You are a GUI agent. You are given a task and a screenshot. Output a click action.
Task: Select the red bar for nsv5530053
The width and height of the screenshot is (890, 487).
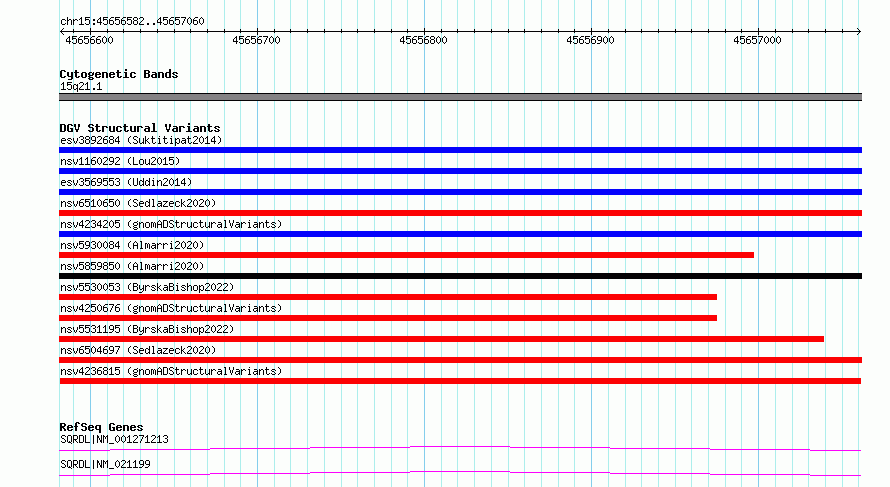tap(388, 297)
